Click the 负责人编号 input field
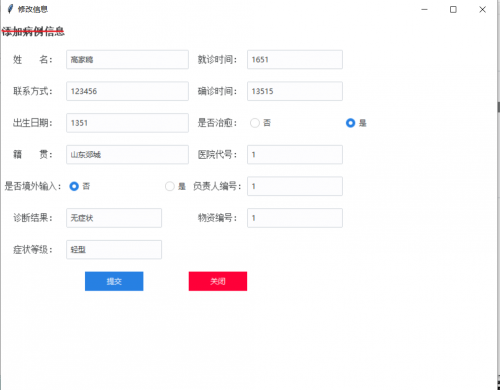This screenshot has height=390, width=500. pos(295,186)
